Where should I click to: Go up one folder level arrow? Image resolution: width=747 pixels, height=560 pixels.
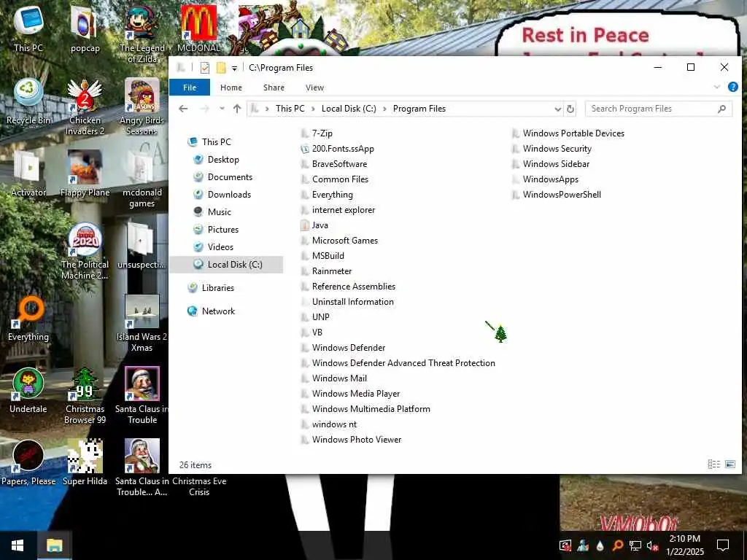[x=237, y=109]
